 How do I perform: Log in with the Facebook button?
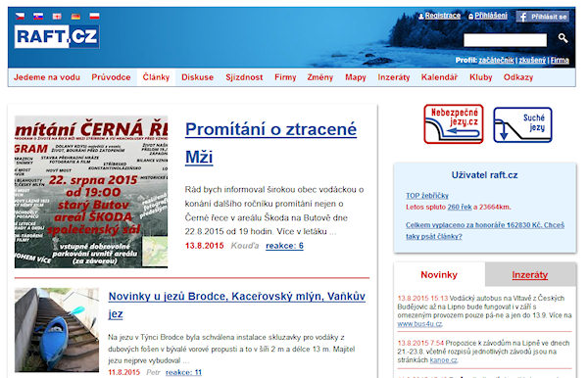click(542, 17)
